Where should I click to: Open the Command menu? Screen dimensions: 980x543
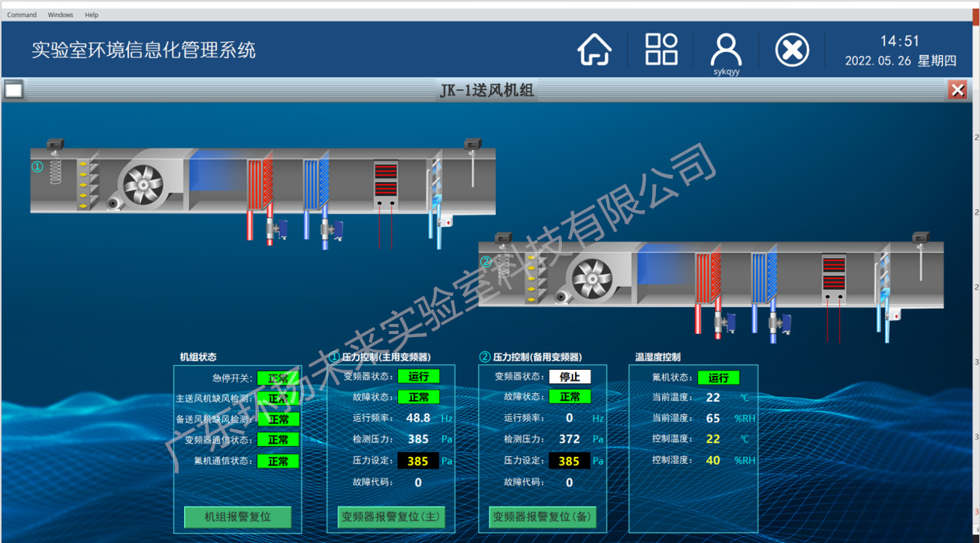click(22, 15)
